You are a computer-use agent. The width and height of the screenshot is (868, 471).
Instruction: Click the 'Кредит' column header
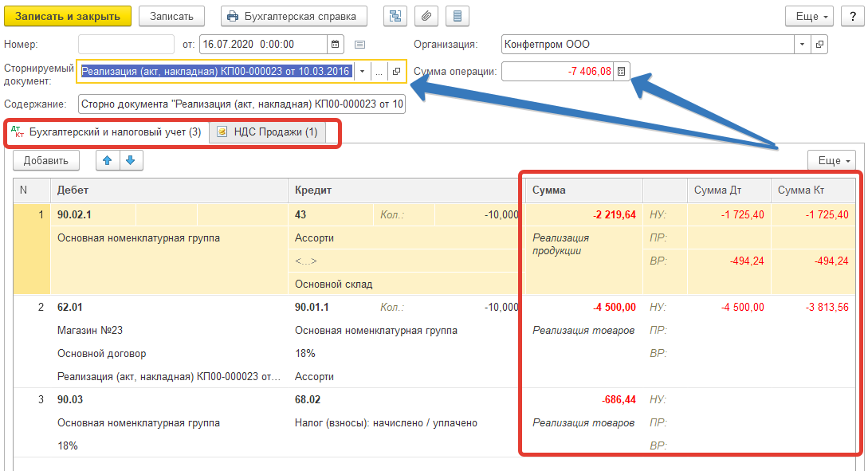[x=406, y=190]
